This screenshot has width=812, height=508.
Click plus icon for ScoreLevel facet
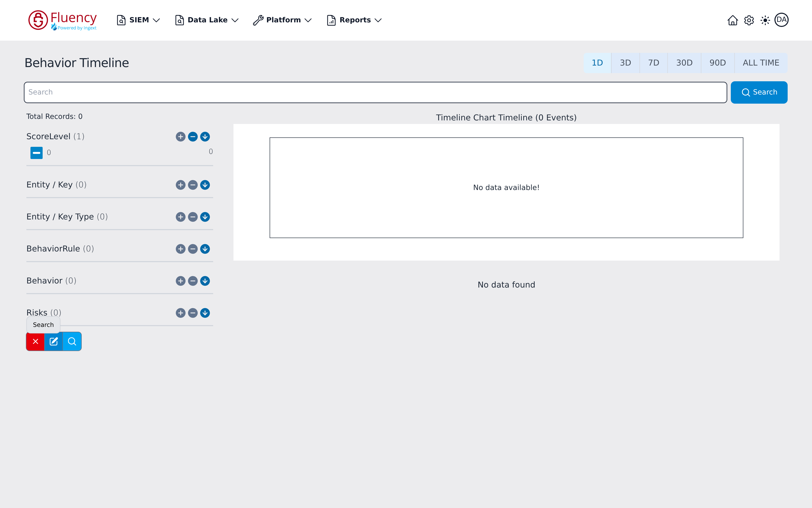click(x=180, y=137)
